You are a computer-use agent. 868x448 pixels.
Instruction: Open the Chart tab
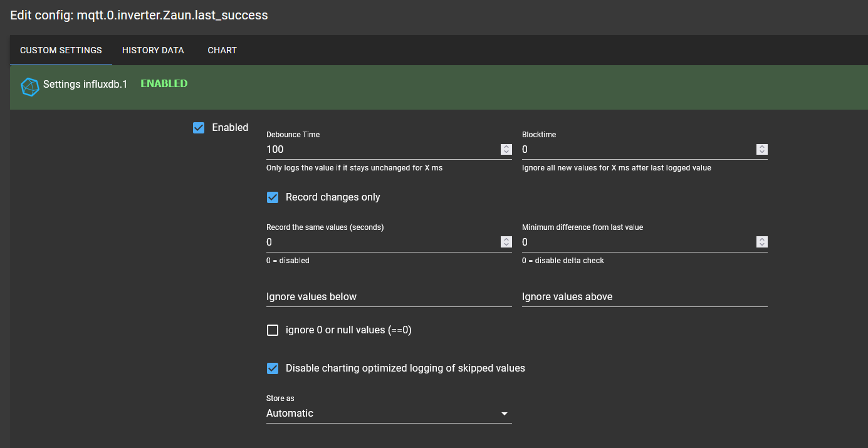[x=222, y=50]
